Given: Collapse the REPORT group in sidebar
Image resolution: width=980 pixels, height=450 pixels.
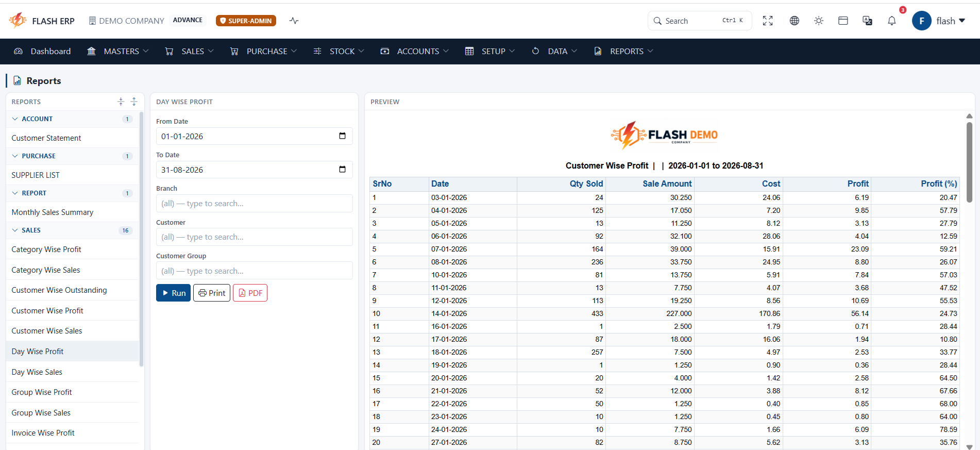Looking at the screenshot, I should coord(72,193).
